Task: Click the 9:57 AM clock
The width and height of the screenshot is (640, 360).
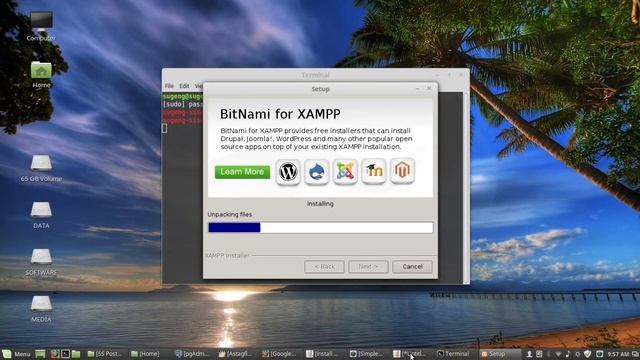Action: [x=618, y=354]
